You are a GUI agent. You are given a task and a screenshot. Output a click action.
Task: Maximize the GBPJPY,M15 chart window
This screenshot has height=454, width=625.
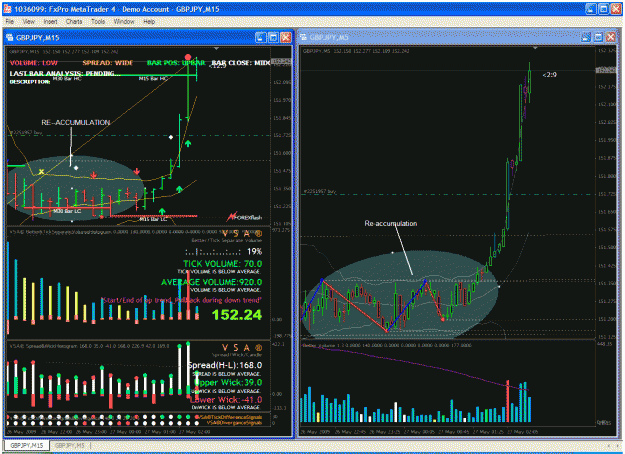point(273,37)
